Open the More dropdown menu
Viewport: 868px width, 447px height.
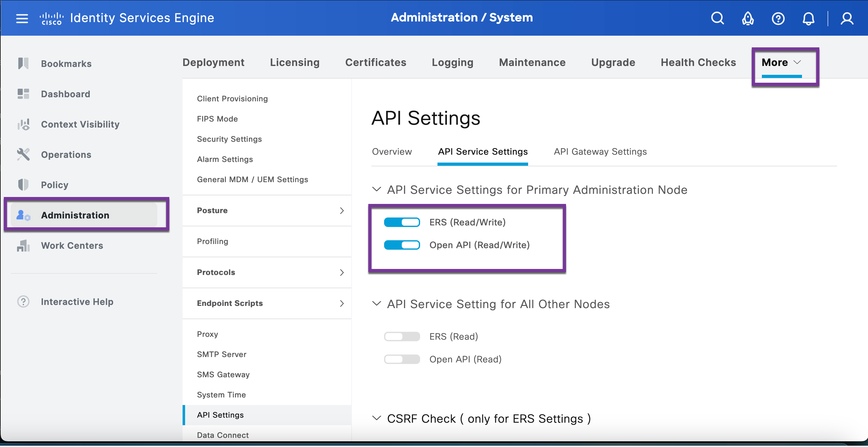point(781,62)
